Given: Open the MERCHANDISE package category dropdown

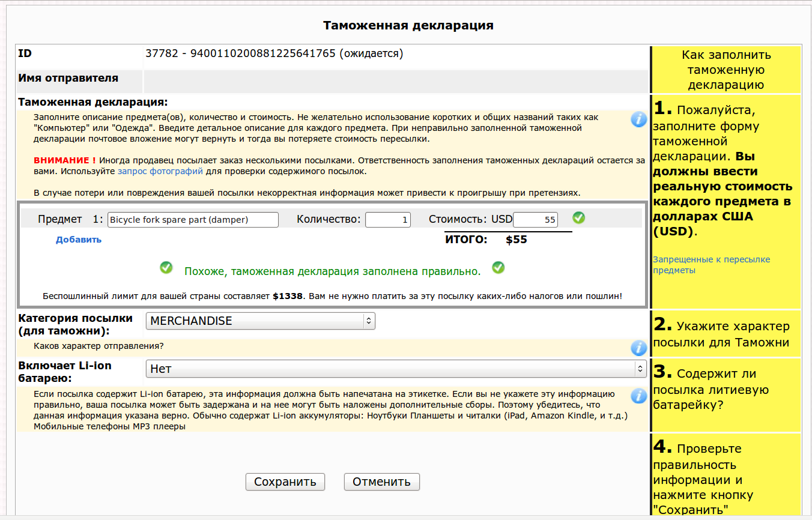Looking at the screenshot, I should [x=260, y=321].
